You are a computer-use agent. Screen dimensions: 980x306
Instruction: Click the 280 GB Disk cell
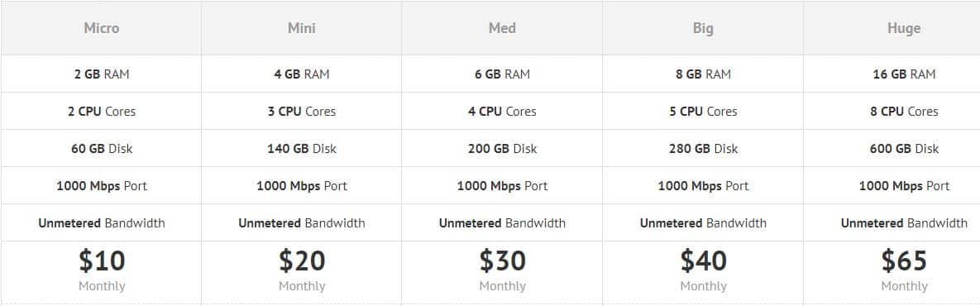tap(703, 149)
